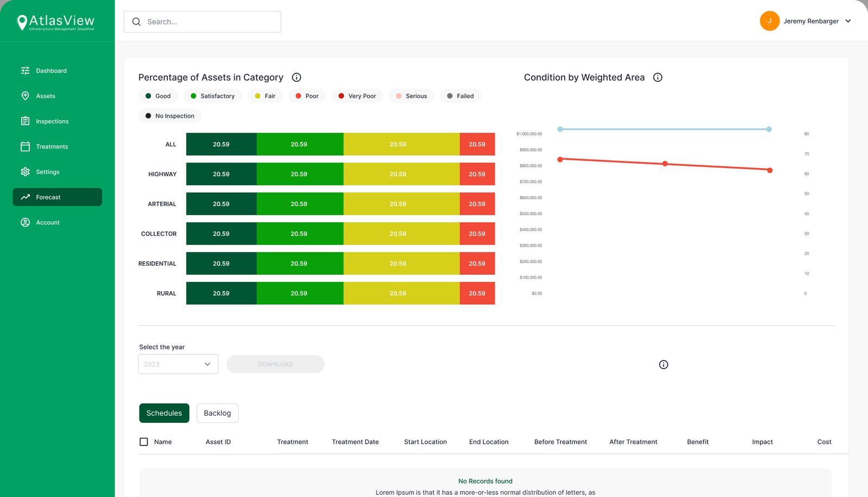Click the Asset ID column header
Viewport: 868px width, 497px height.
coord(218,442)
